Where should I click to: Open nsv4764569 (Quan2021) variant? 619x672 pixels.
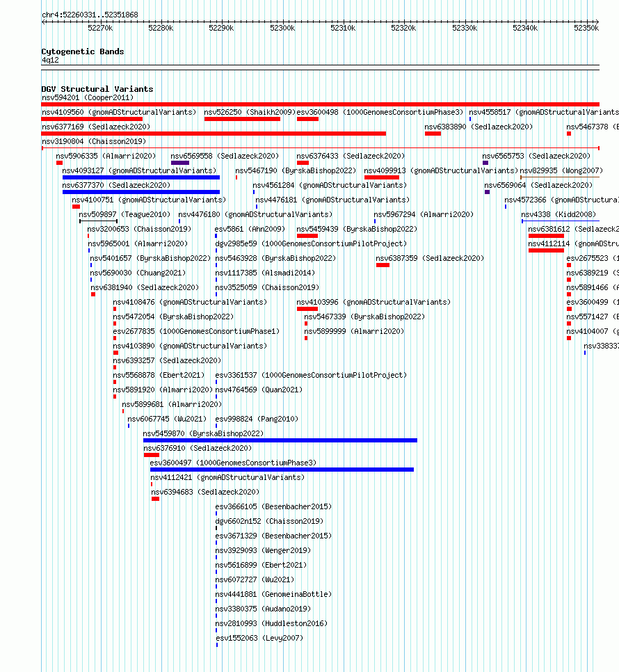pos(258,390)
